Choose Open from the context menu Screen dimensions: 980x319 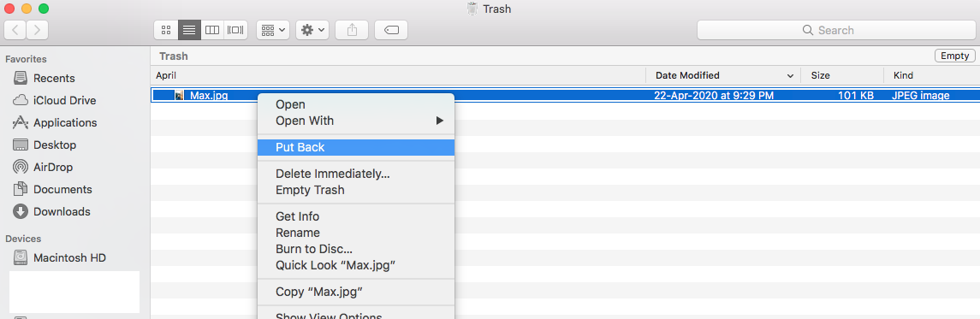click(356, 105)
